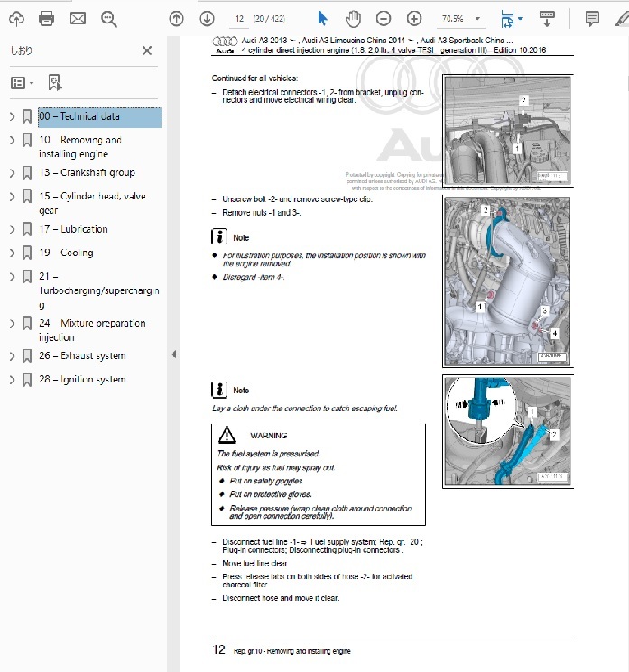Click the scrolling mode keyboard icon

click(547, 19)
